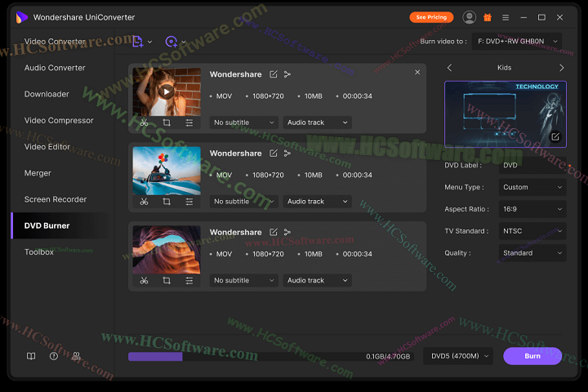The height and width of the screenshot is (392, 588).
Task: Select Merger in the sidebar
Action: tap(38, 173)
